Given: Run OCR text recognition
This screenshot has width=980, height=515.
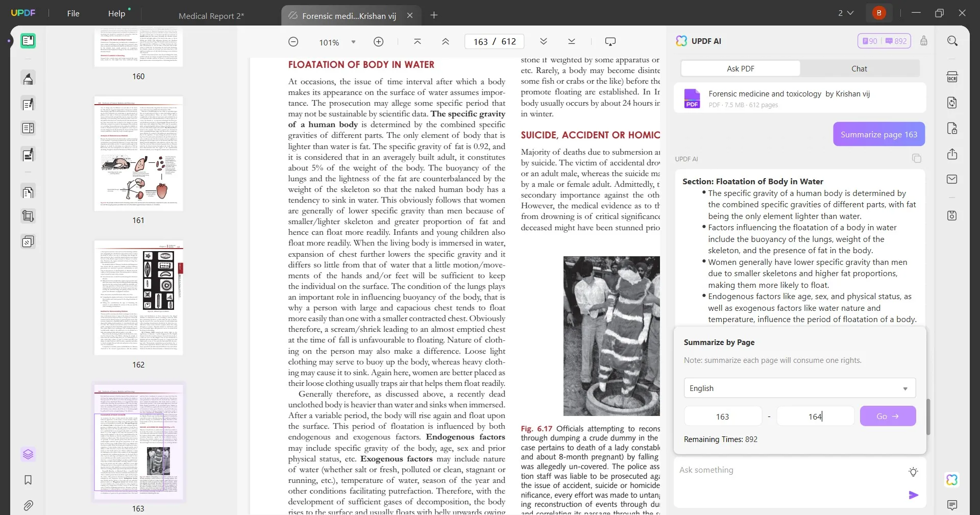Looking at the screenshot, I should [952, 77].
